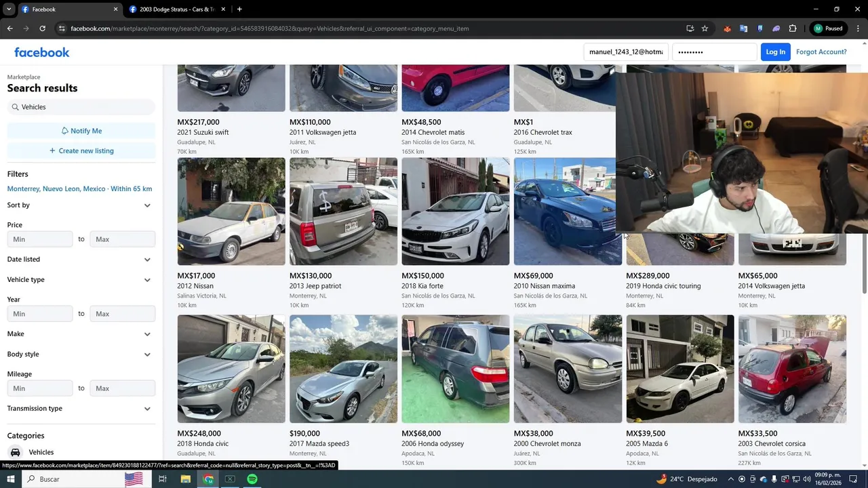The width and height of the screenshot is (868, 488).
Task: Open File Explorer from the taskbar
Action: pos(185,479)
